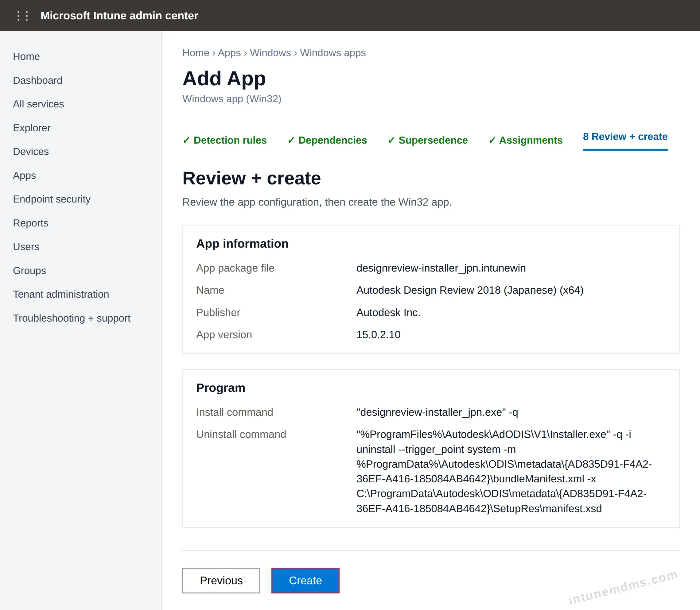This screenshot has width=700, height=610.
Task: Go to Windows apps breadcrumb link
Action: (332, 53)
